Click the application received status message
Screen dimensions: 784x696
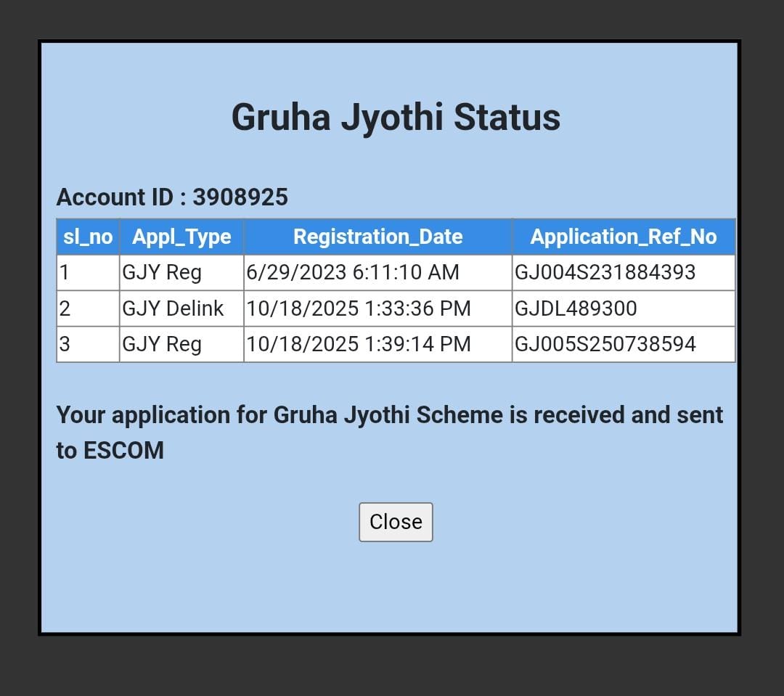(390, 432)
